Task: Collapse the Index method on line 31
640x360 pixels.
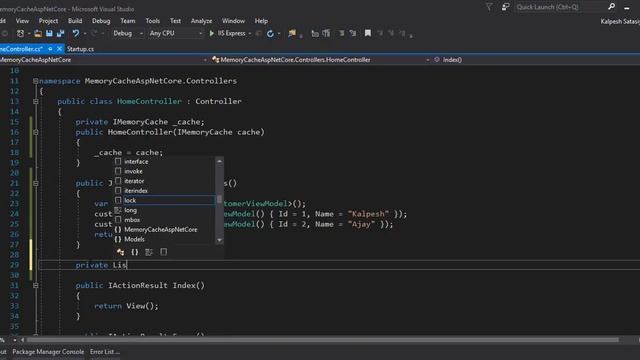Action: pyautogui.click(x=36, y=285)
